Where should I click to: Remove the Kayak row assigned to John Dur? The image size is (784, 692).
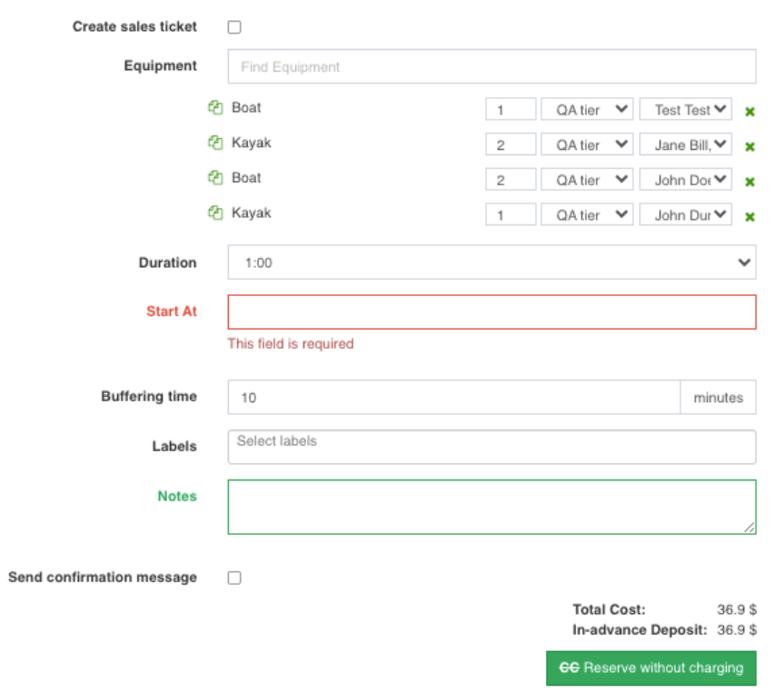pos(749,216)
